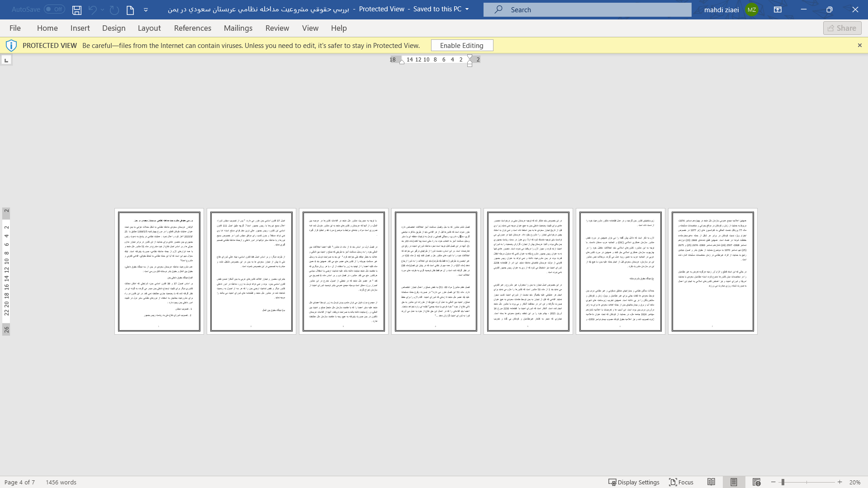Select the Mailings tab
This screenshot has width=868, height=488.
pos(238,28)
